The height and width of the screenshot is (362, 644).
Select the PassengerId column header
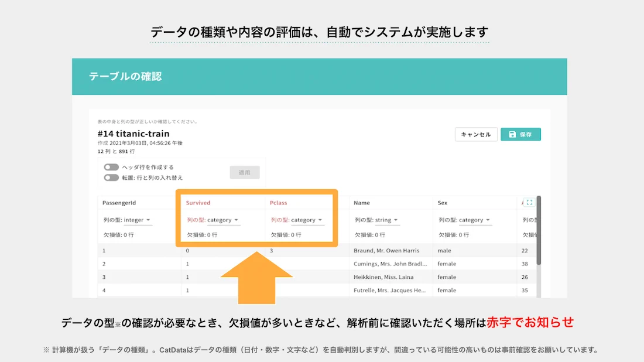click(119, 203)
